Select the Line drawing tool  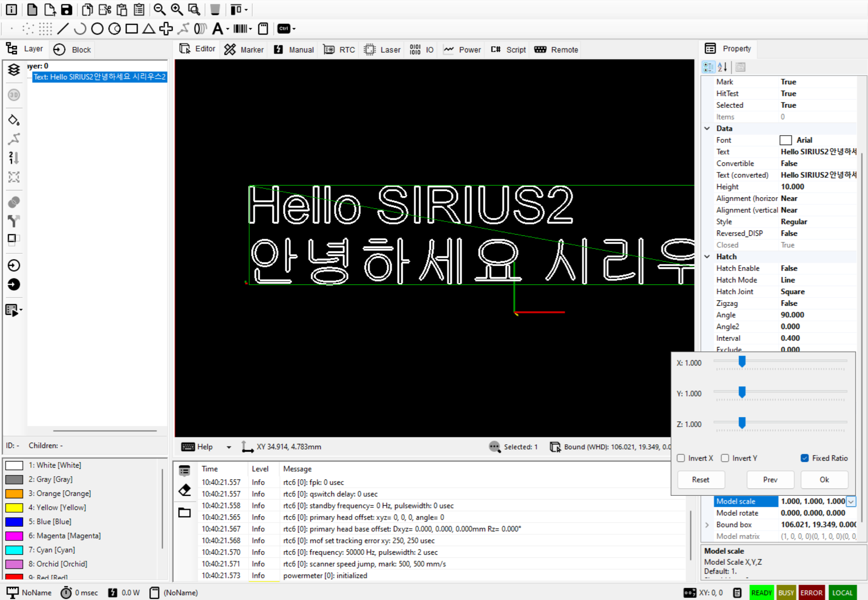pyautogui.click(x=63, y=29)
